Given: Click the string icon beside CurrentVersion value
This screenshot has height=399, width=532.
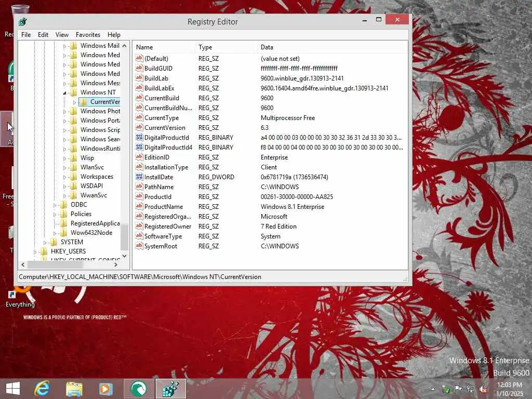Looking at the screenshot, I should [x=139, y=127].
